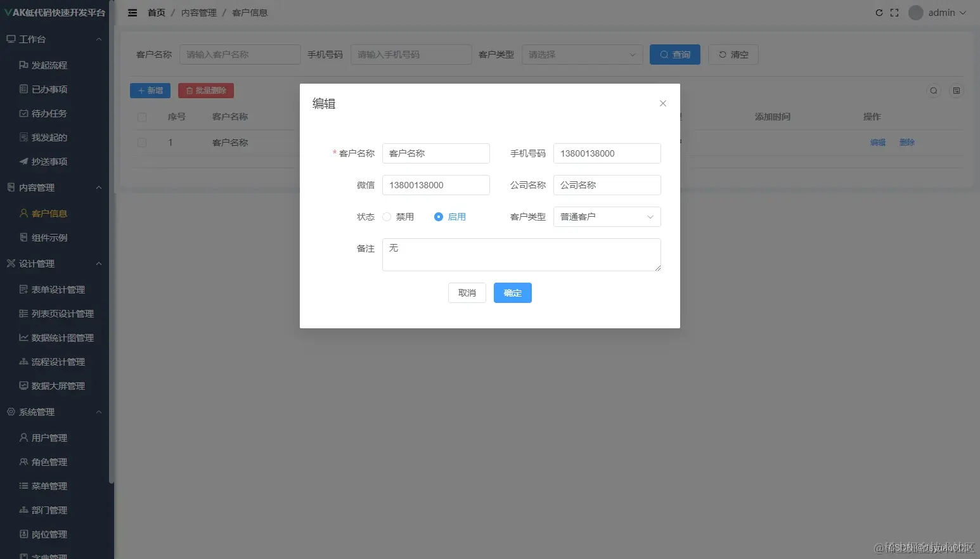The image size is (980, 559).
Task: Click 首页 in the breadcrumb
Action: pos(156,12)
